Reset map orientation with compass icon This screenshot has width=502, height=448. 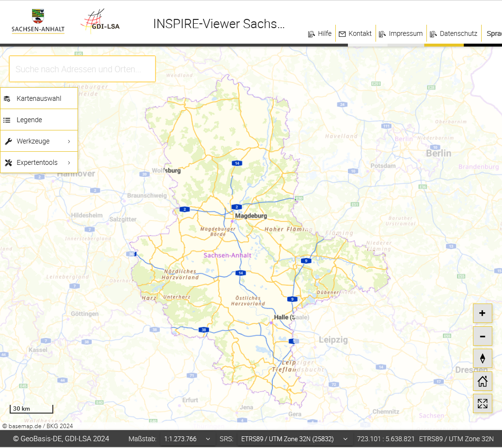[x=482, y=358]
